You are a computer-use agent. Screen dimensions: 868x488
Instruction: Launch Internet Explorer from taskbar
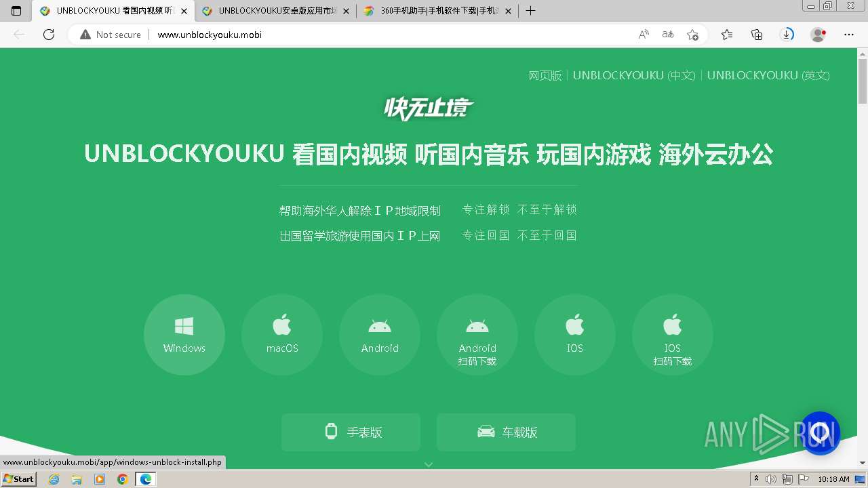(54, 479)
